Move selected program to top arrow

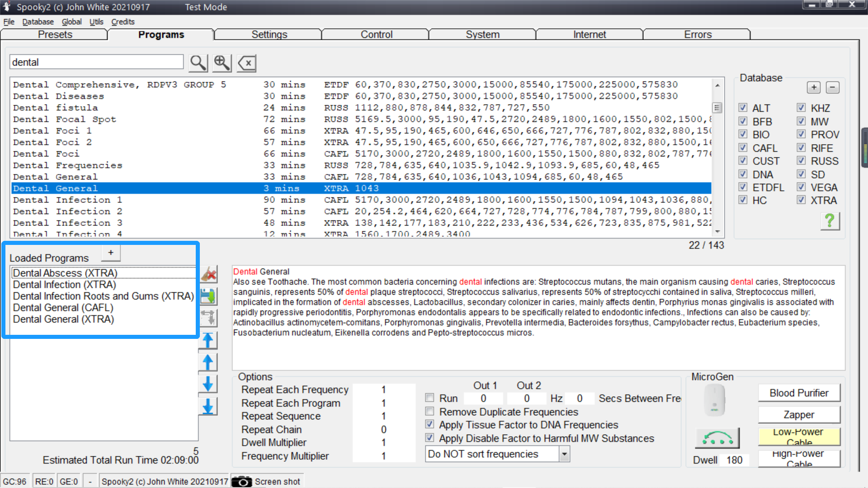(208, 340)
